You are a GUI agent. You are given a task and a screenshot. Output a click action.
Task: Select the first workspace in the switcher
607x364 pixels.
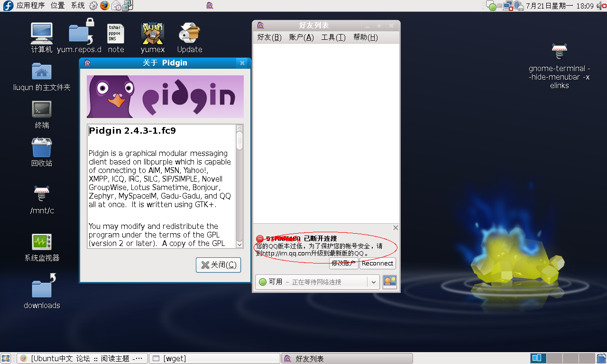coord(537,358)
